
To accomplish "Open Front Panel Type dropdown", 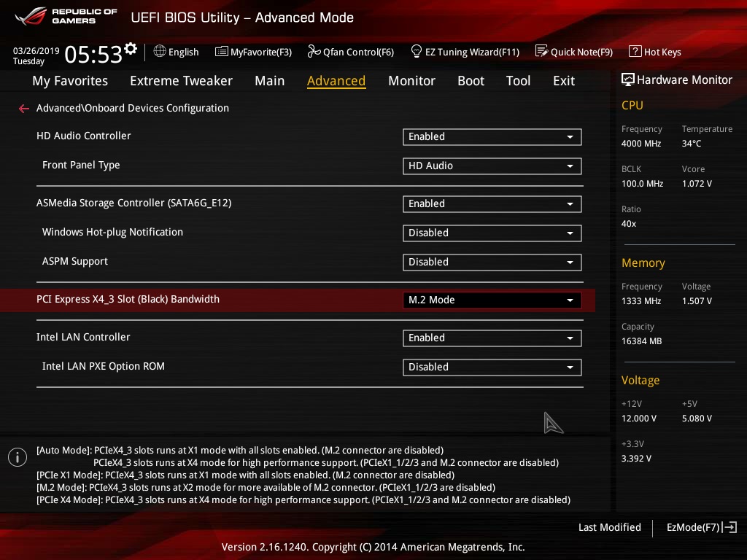I will click(x=492, y=166).
